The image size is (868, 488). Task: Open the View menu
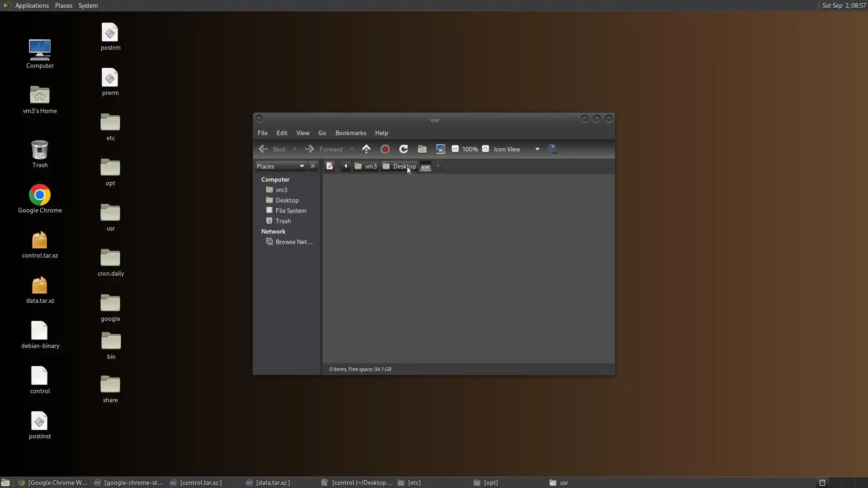302,133
